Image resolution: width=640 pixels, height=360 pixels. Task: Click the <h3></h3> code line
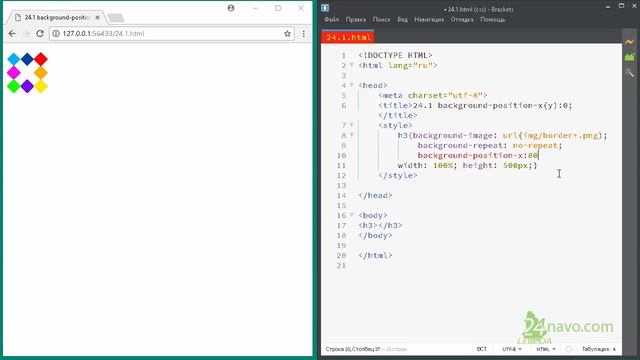pyautogui.click(x=380, y=225)
